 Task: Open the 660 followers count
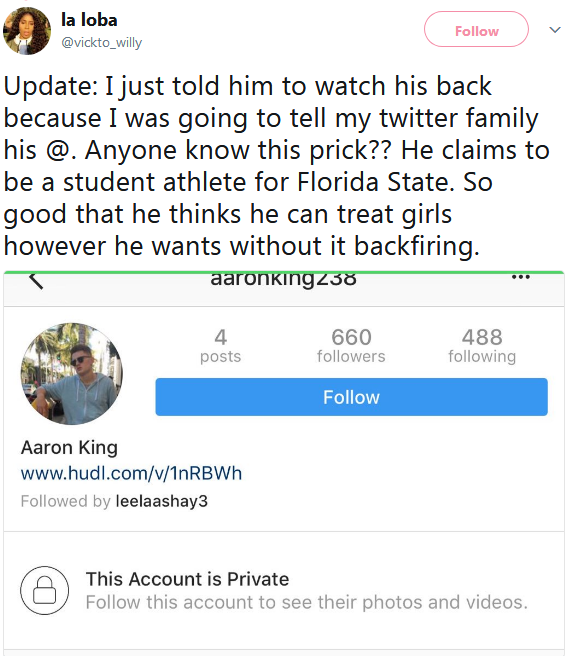coord(351,346)
